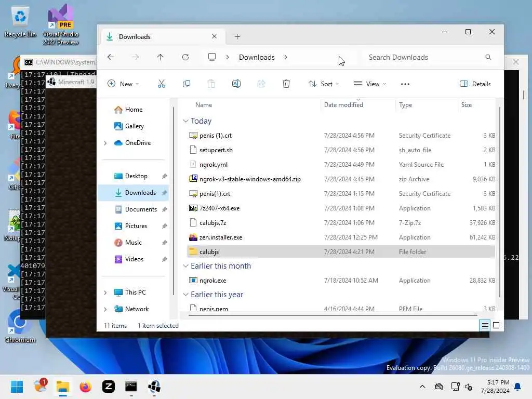This screenshot has width=532, height=399.
Task: Select the Downloads tab
Action: (163, 37)
